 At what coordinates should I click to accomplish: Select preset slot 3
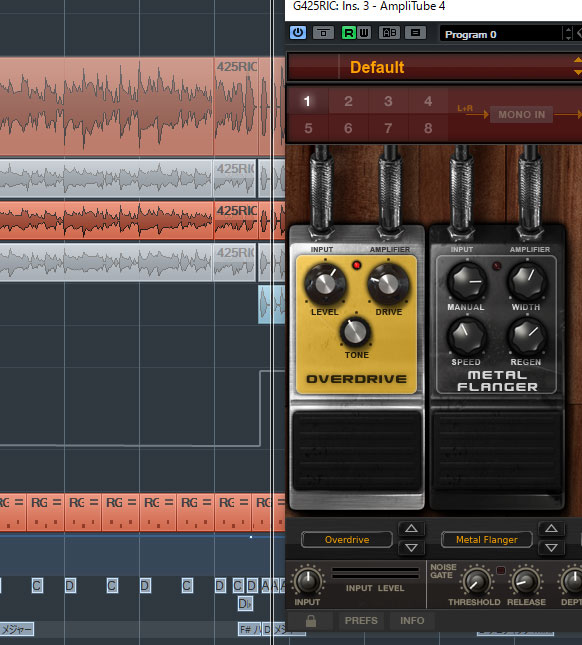[388, 101]
